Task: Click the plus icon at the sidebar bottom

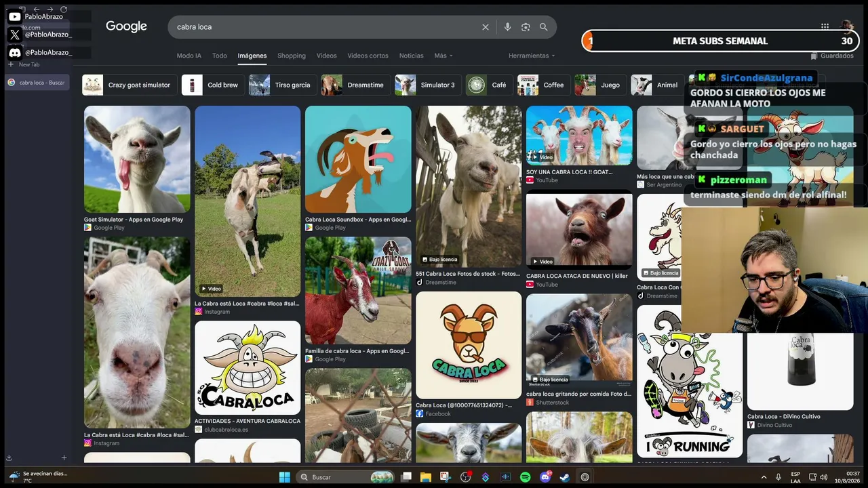Action: coord(64,457)
